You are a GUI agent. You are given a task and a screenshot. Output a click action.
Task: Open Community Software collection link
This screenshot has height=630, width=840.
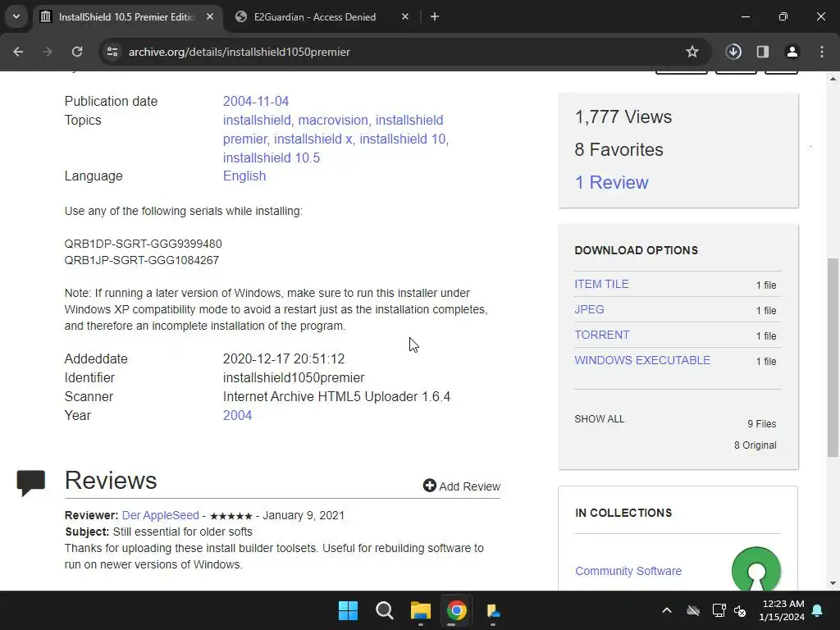628,571
